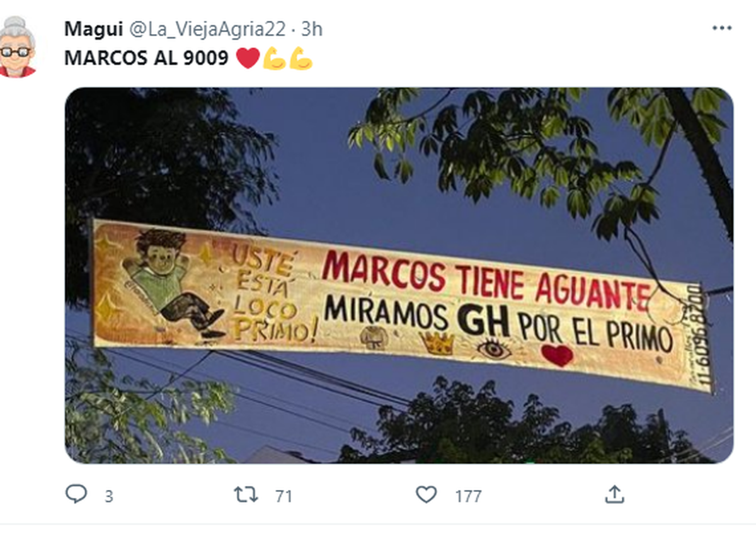This screenshot has width=756, height=534.
Task: Open the @La_ViejaAgria22 handle link
Action: click(x=208, y=29)
